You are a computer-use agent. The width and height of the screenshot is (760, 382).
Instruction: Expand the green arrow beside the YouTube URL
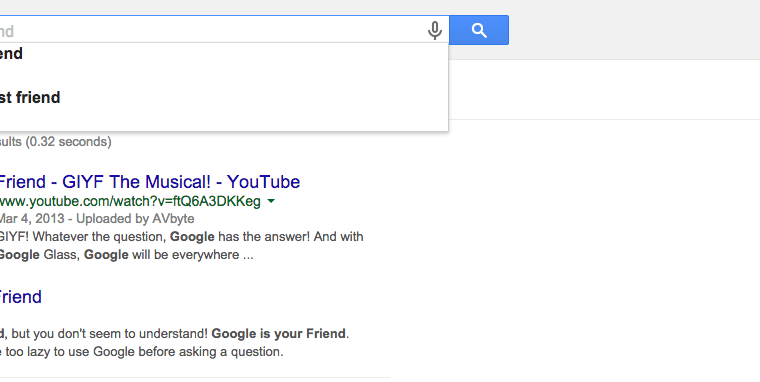pos(271,201)
